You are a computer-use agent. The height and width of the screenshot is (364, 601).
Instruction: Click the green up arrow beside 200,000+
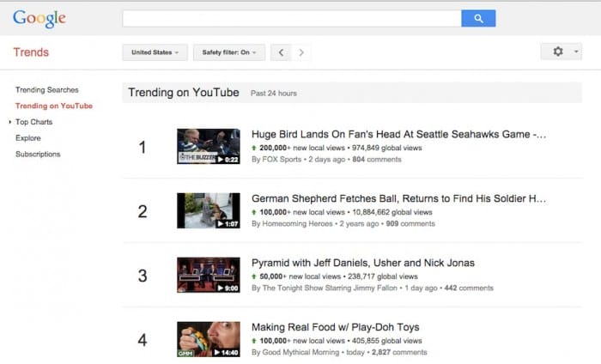[x=254, y=148]
